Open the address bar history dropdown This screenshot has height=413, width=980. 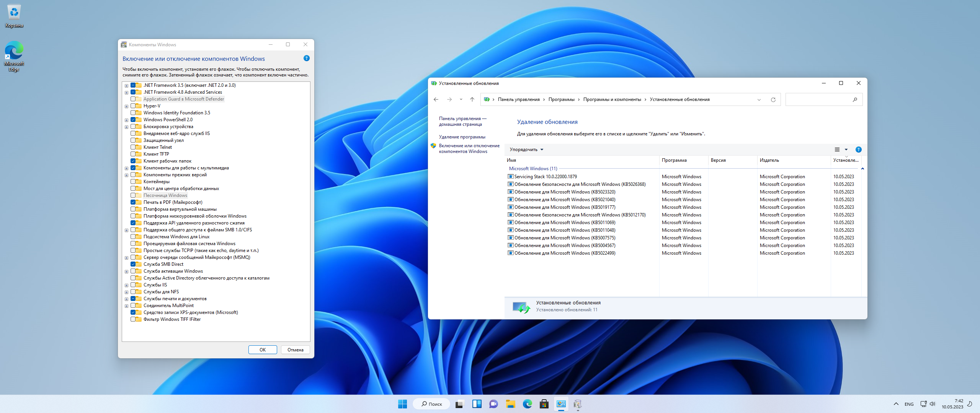point(759,99)
